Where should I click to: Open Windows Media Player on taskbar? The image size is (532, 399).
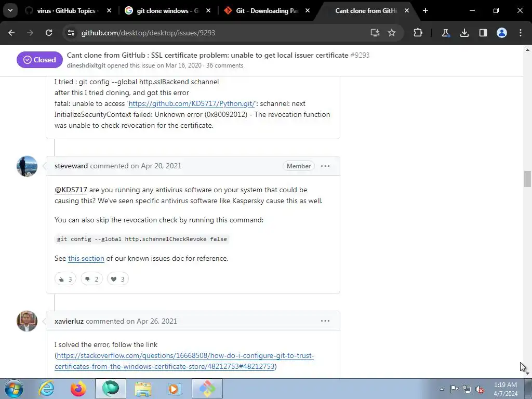pos(175,389)
